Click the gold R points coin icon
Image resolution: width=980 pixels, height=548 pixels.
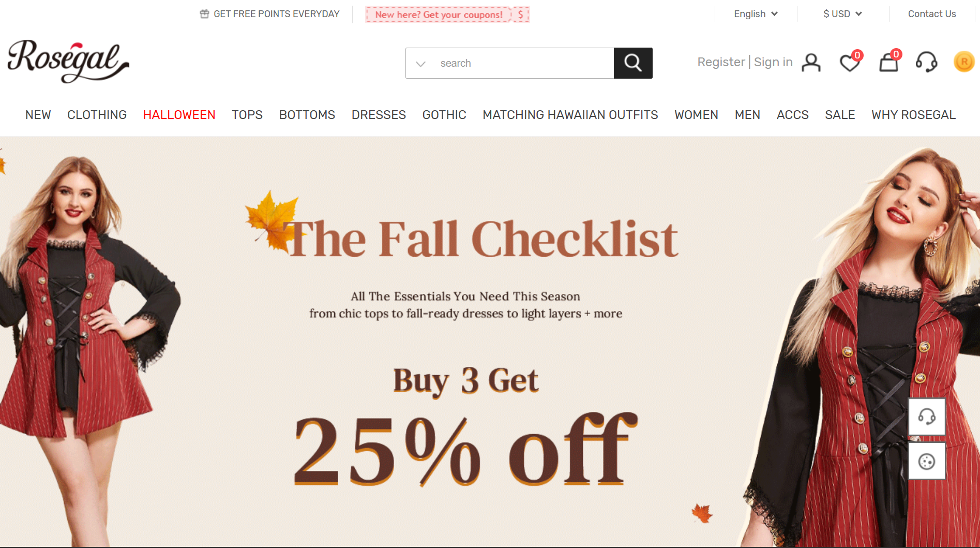[x=964, y=62]
